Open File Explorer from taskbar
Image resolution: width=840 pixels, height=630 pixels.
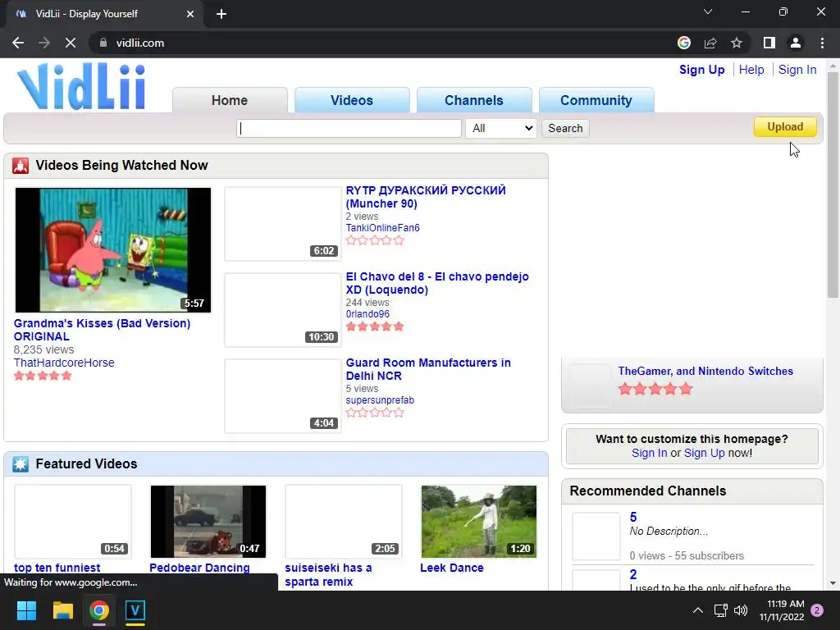click(x=62, y=610)
